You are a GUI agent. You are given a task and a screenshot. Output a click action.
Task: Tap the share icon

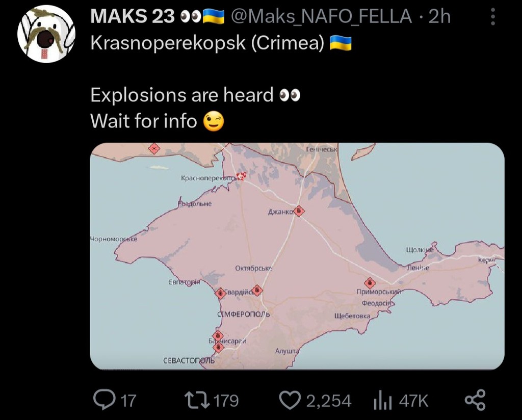click(476, 400)
